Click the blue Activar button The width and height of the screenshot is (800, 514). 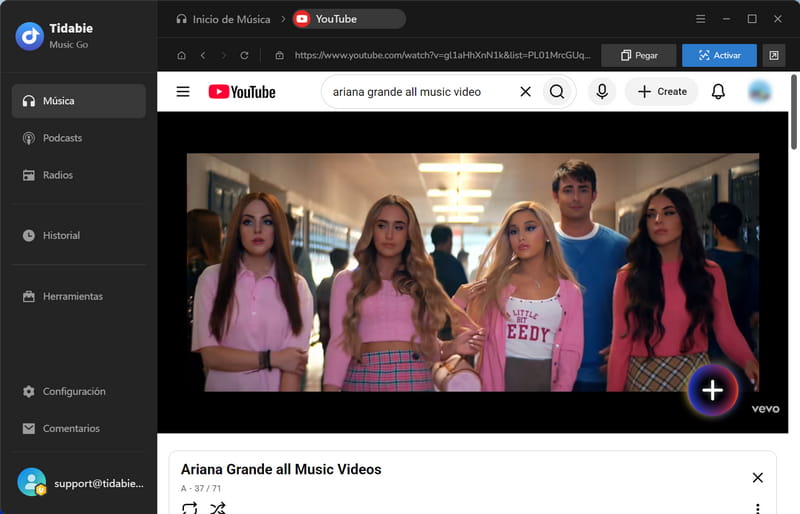(x=719, y=55)
